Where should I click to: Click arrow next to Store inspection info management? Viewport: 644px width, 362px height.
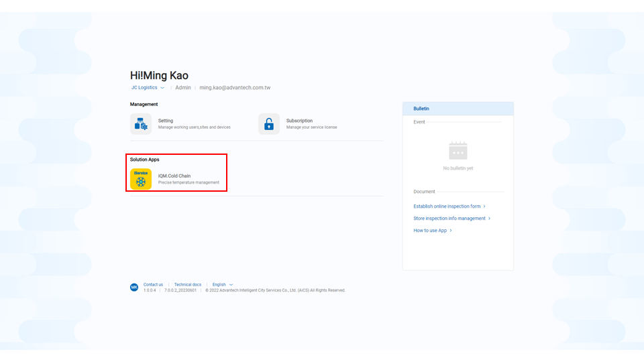490,219
